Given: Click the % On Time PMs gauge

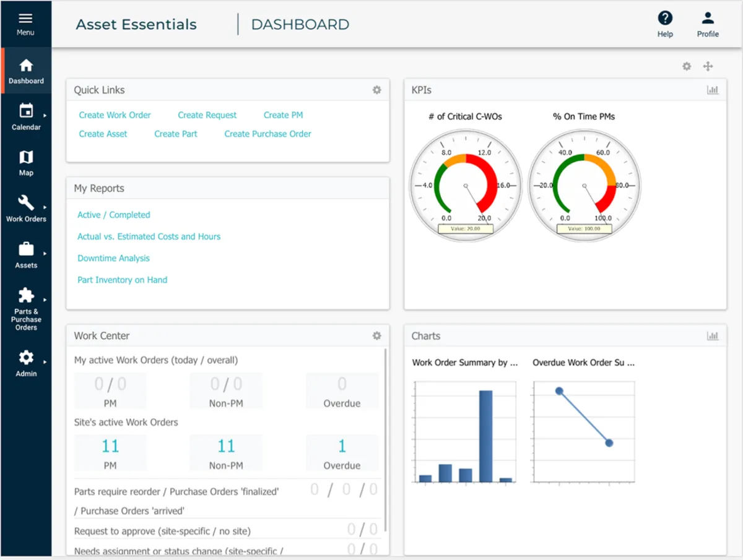Looking at the screenshot, I should pyautogui.click(x=584, y=185).
